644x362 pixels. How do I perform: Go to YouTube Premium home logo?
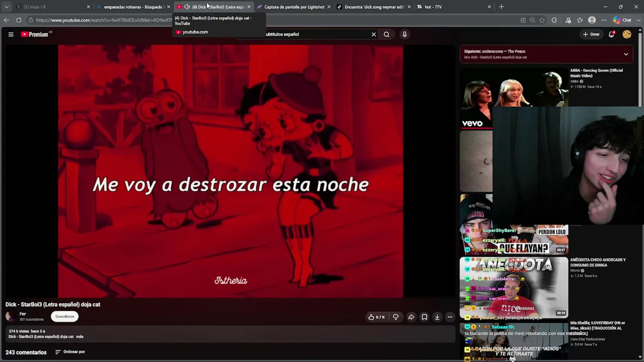(35, 34)
